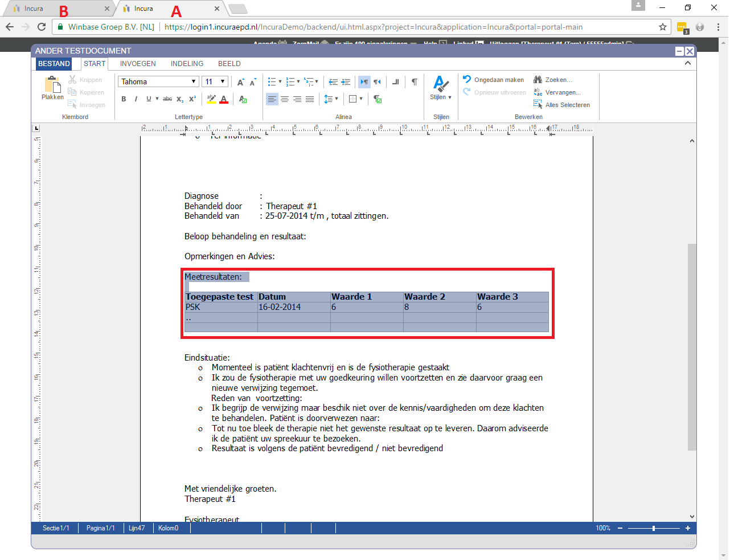
Task: Open the BESTAND menu
Action: [54, 64]
